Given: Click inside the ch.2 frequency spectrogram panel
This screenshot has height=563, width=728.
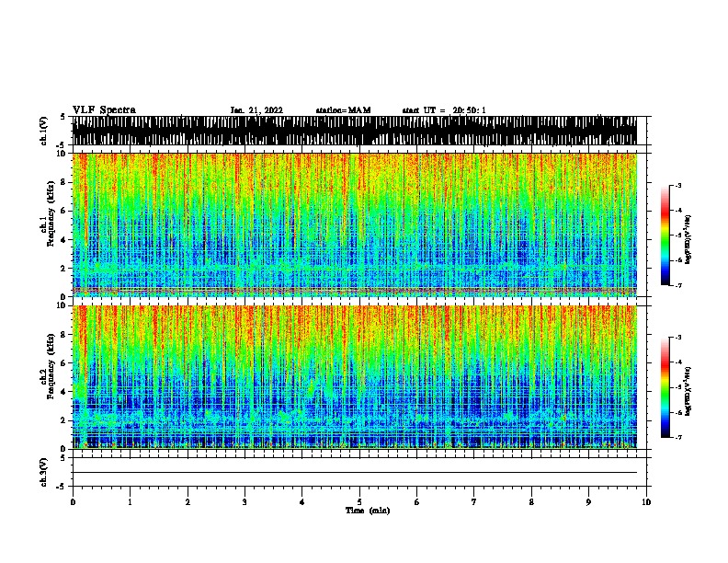Looking at the screenshot, I should click(x=355, y=377).
